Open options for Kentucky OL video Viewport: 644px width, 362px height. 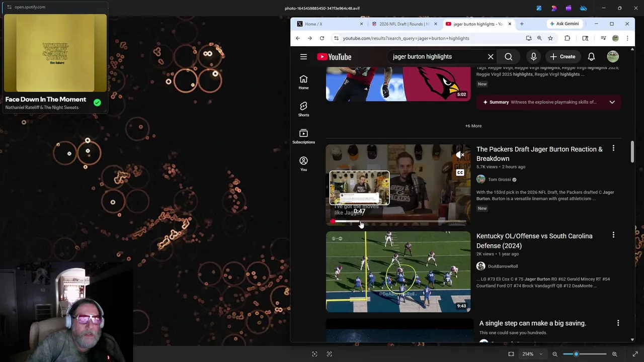coord(613,235)
